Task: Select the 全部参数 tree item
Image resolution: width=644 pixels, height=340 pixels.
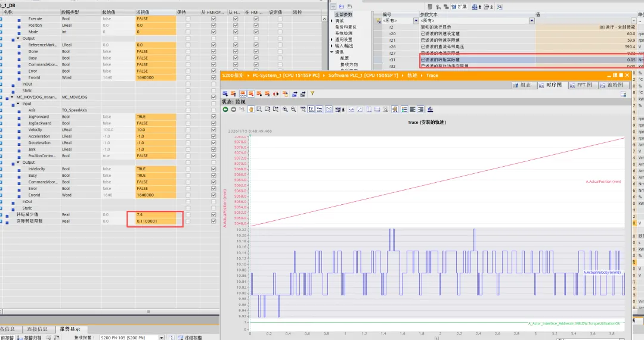Action: (x=343, y=14)
